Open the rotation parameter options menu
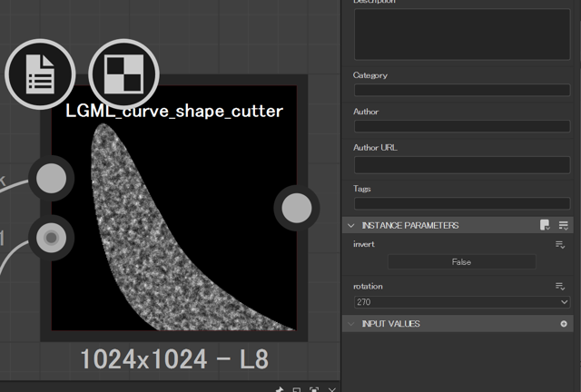 pyautogui.click(x=560, y=287)
